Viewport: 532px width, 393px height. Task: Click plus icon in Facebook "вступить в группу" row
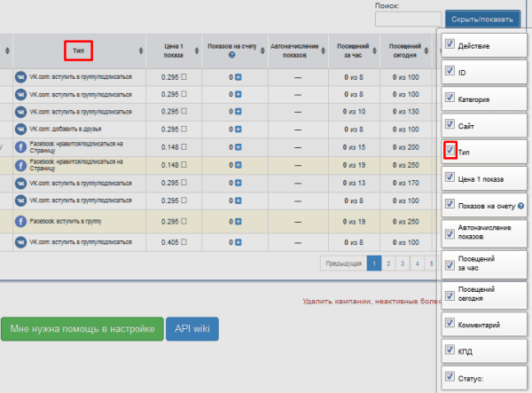click(x=239, y=221)
